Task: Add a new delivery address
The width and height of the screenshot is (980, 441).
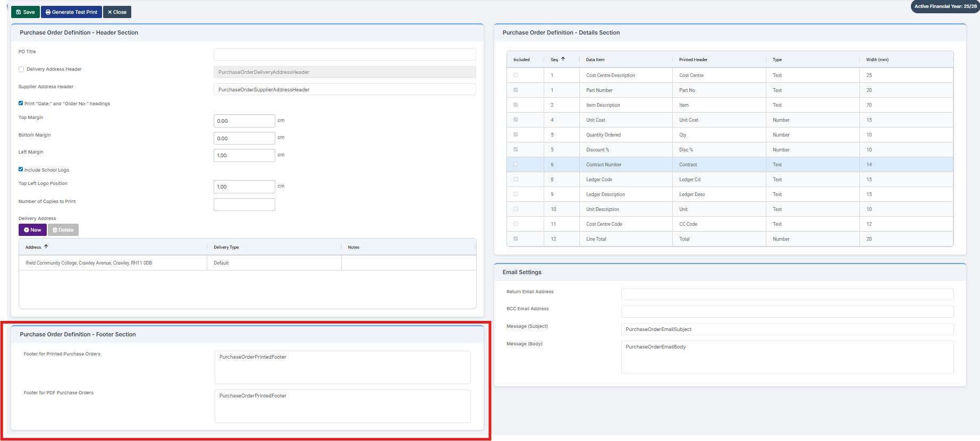Action: [x=32, y=230]
